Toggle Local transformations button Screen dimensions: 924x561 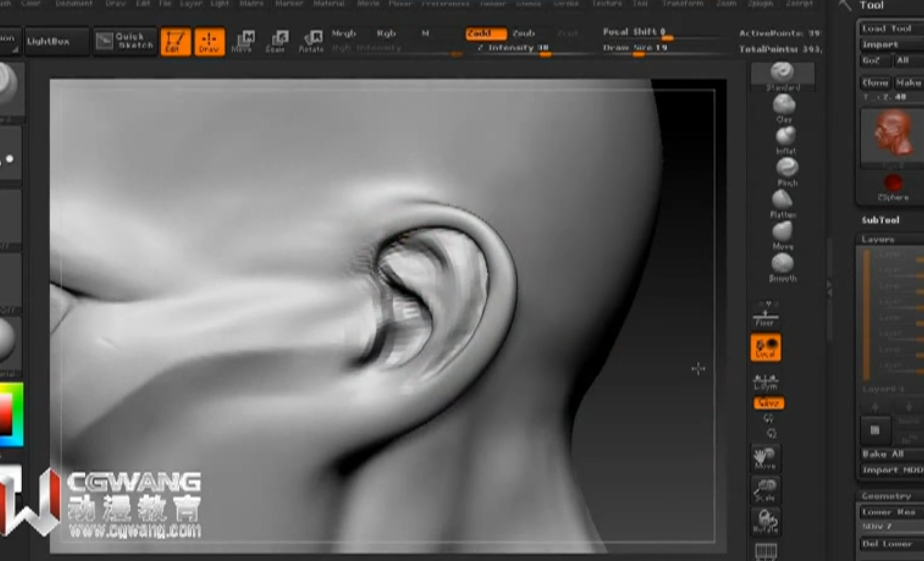(766, 347)
